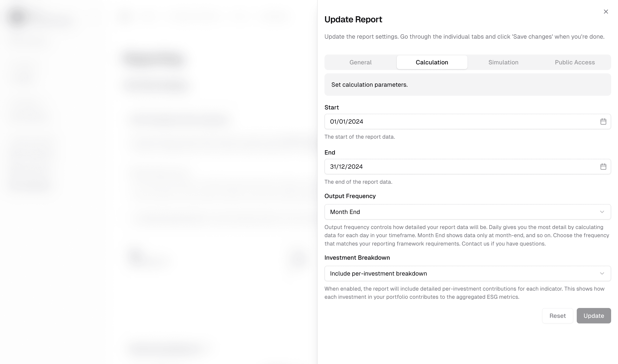Expand the per-investment breakdown options

(467, 273)
